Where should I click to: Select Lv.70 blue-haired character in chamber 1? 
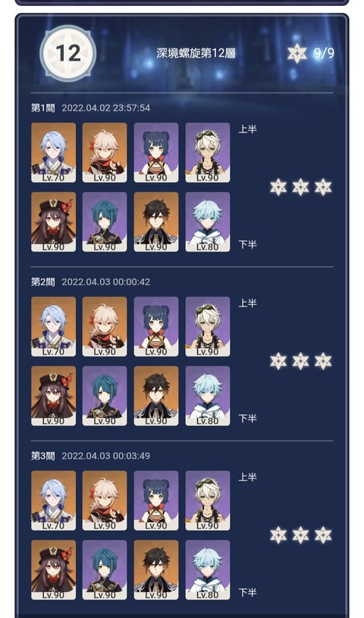click(53, 152)
